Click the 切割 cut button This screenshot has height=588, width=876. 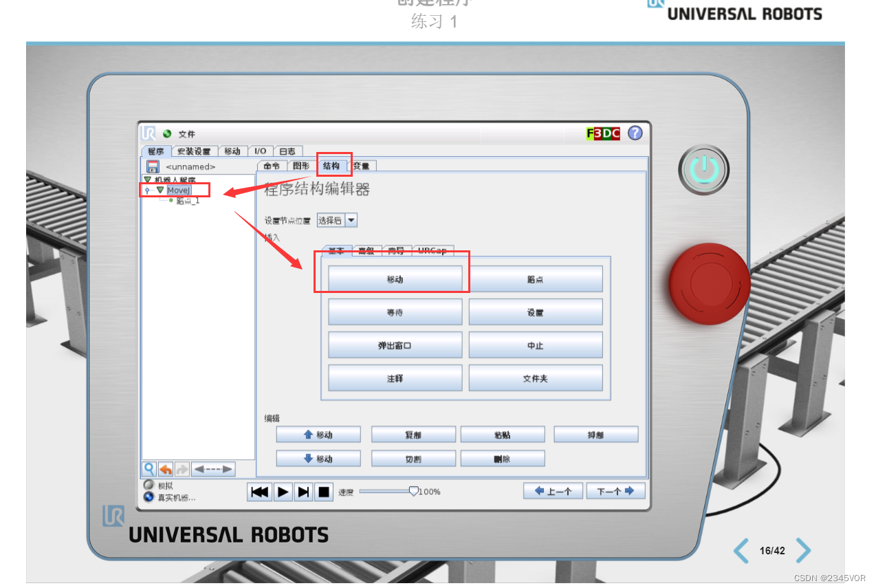click(413, 459)
